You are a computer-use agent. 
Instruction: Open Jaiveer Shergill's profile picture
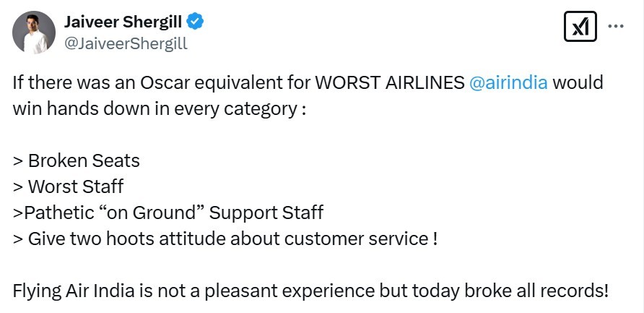34,33
